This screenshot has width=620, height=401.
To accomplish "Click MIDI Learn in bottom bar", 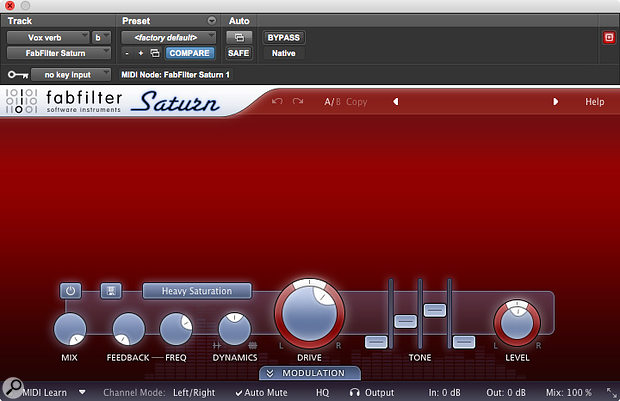I will click(45, 393).
